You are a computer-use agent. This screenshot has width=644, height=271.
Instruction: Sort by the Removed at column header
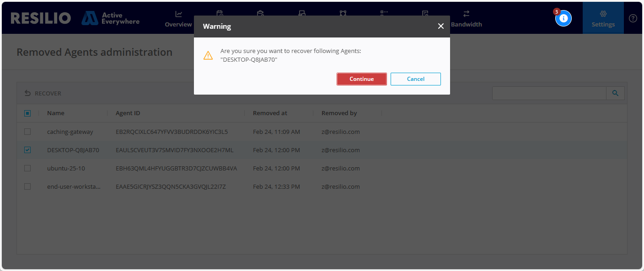tap(270, 113)
